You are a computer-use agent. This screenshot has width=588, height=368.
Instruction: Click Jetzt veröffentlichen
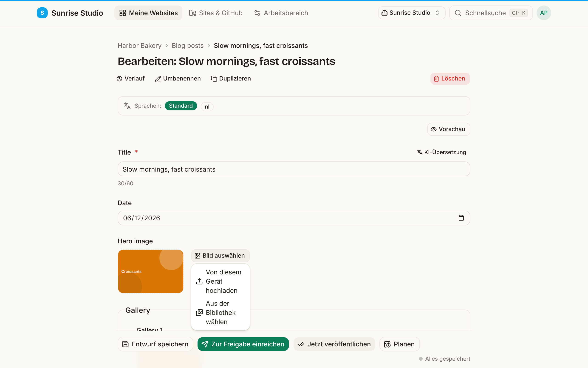tap(334, 344)
